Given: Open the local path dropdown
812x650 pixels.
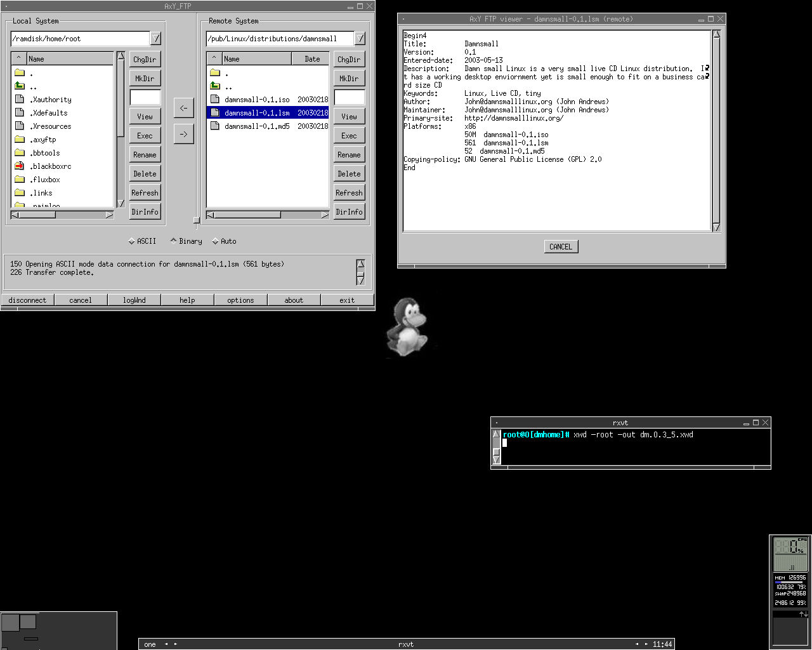Looking at the screenshot, I should coord(155,39).
